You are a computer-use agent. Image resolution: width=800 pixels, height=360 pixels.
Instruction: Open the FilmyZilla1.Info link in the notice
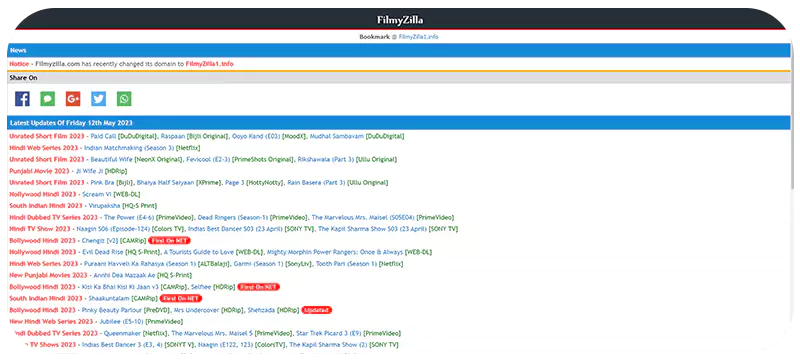pos(210,64)
